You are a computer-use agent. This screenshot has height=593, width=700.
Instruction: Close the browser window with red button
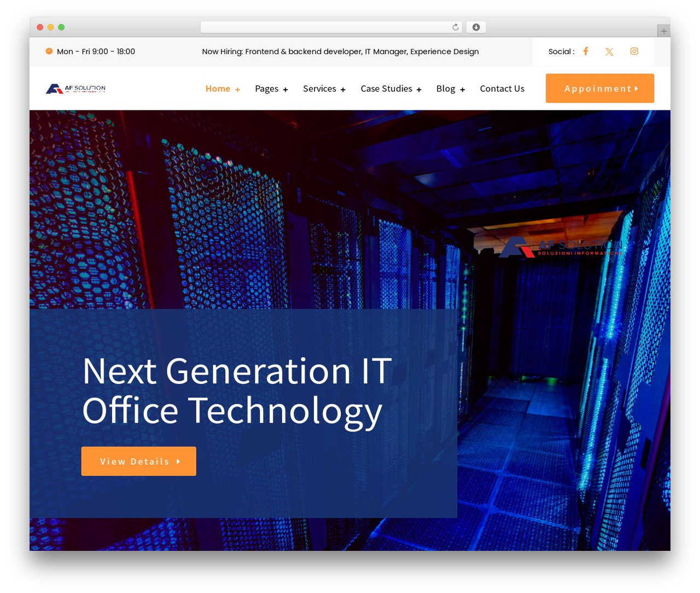[x=40, y=27]
